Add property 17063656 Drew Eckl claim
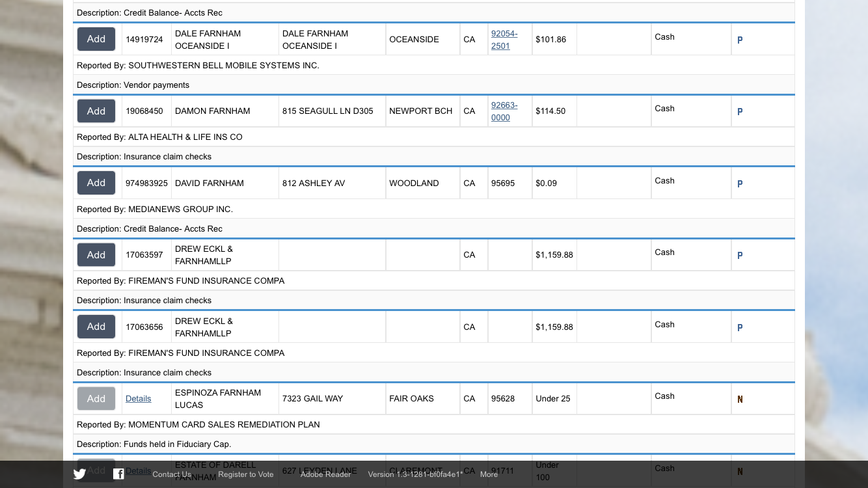The image size is (868, 488). (96, 327)
